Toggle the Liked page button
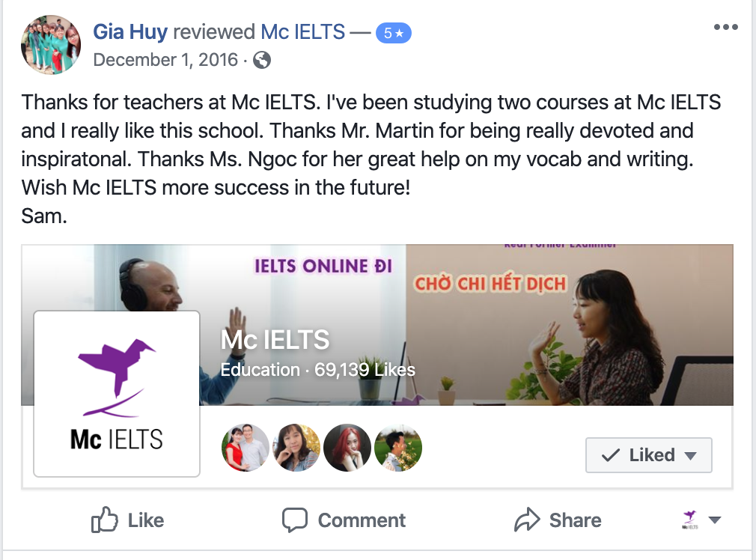The width and height of the screenshot is (756, 560). click(x=648, y=455)
